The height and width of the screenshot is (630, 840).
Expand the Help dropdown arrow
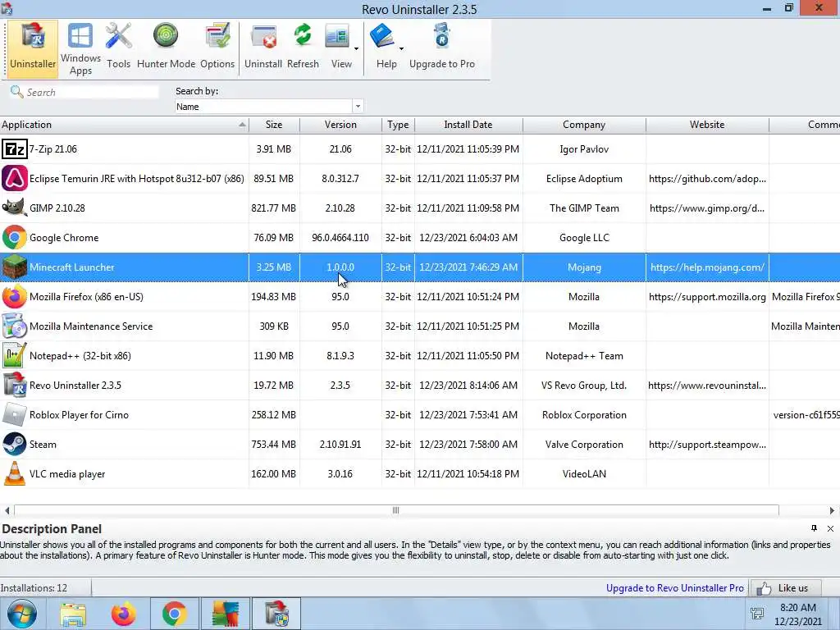(401, 48)
